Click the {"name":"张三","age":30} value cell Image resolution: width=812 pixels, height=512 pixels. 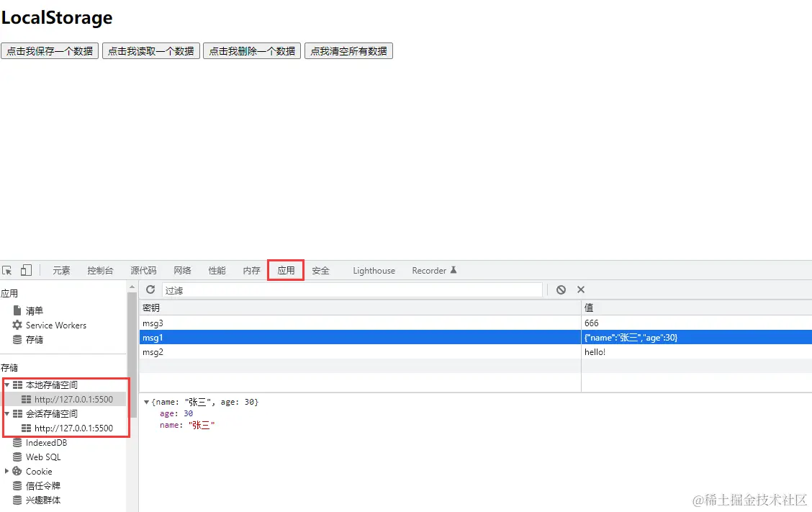697,337
